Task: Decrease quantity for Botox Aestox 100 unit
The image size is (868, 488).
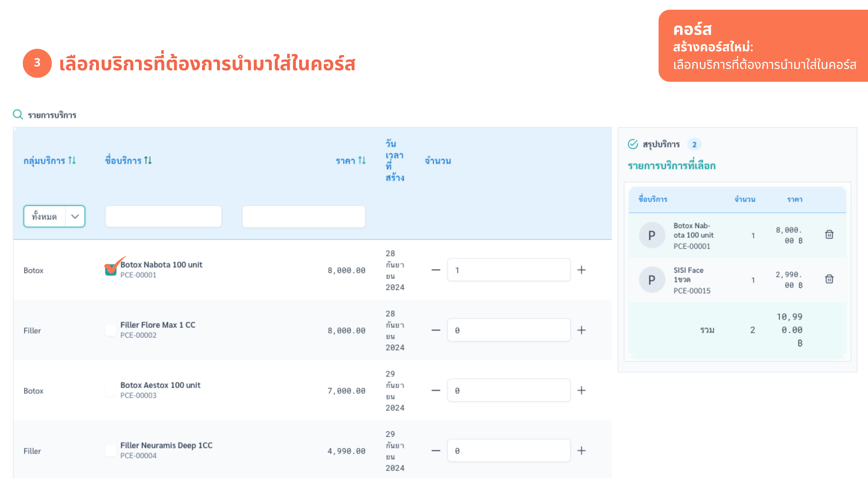Action: [x=436, y=391]
